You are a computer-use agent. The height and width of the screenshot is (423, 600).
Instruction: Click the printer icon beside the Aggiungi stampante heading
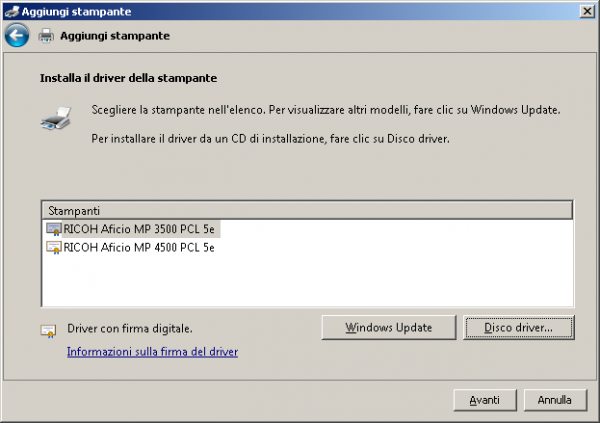click(46, 36)
